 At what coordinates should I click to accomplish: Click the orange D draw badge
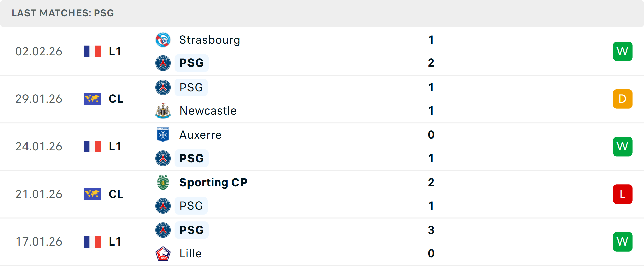[623, 99]
